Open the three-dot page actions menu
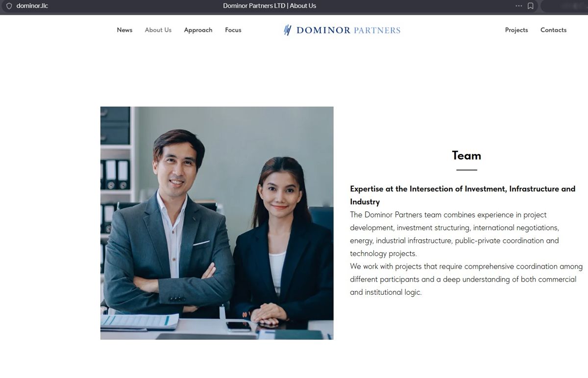588x378 pixels. click(x=519, y=6)
